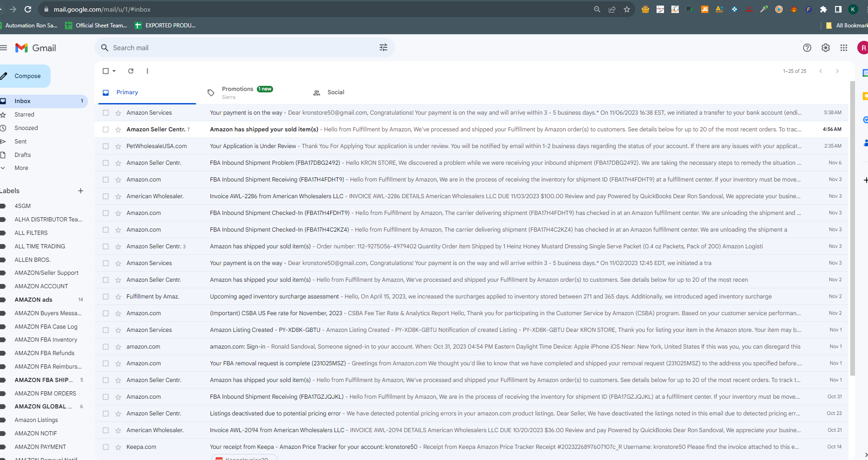Open Automation Ron Sa... bookmark
This screenshot has width=868, height=460.
coord(29,26)
